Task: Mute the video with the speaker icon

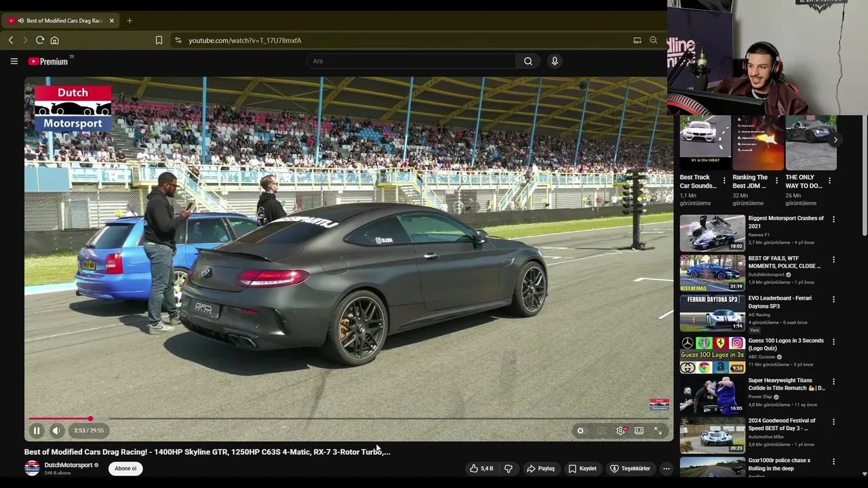Action: pos(56,430)
